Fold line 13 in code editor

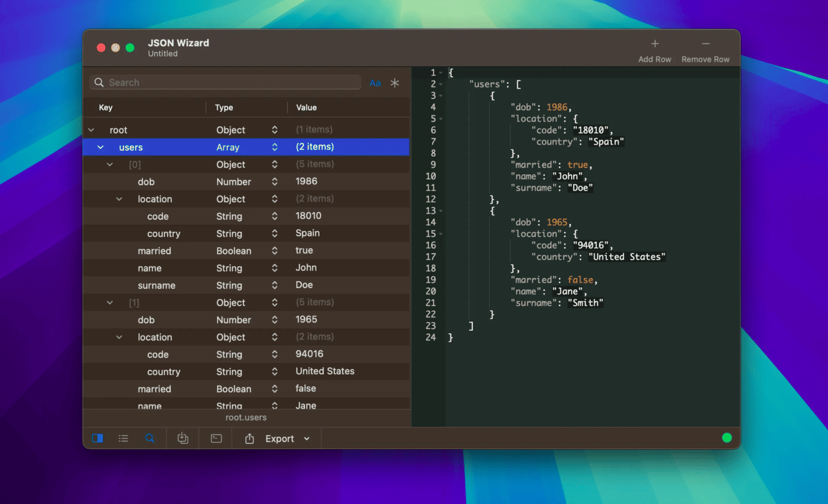coord(441,211)
